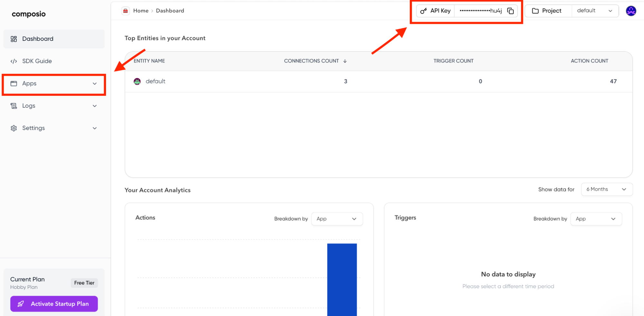This screenshot has width=644, height=316.
Task: Change Show data for to another period
Action: tap(606, 189)
